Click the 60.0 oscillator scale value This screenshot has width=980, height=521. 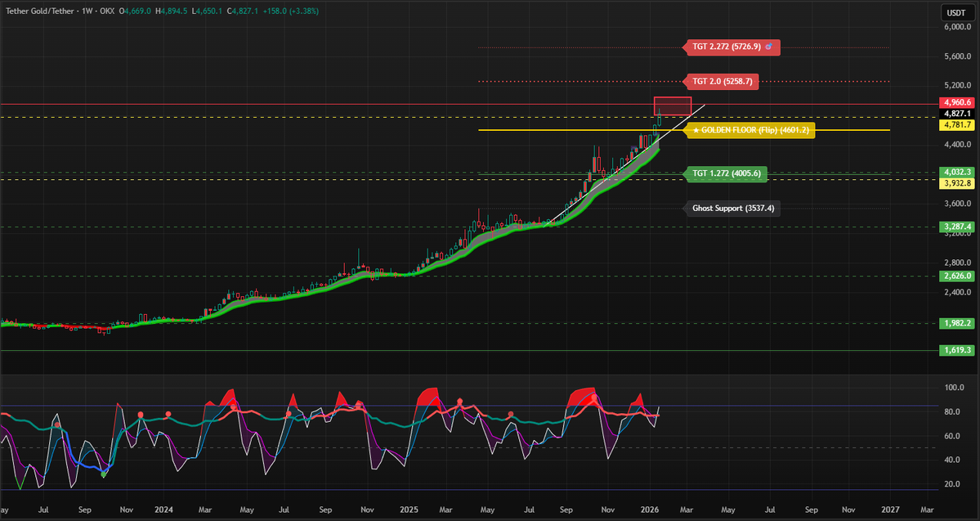(x=952, y=436)
